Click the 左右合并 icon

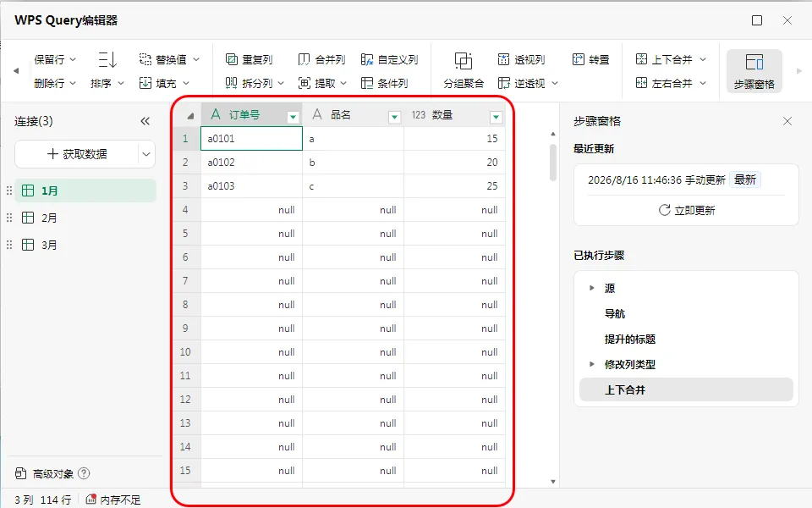[641, 83]
